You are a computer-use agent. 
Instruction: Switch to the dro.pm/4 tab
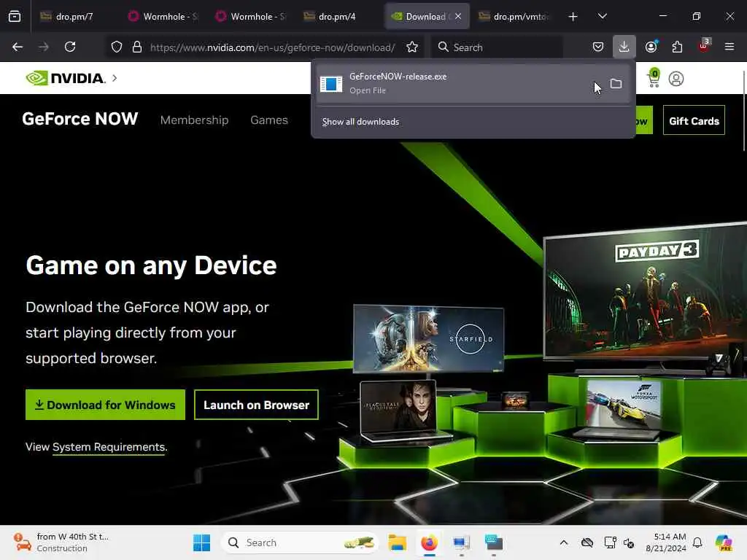(x=337, y=17)
